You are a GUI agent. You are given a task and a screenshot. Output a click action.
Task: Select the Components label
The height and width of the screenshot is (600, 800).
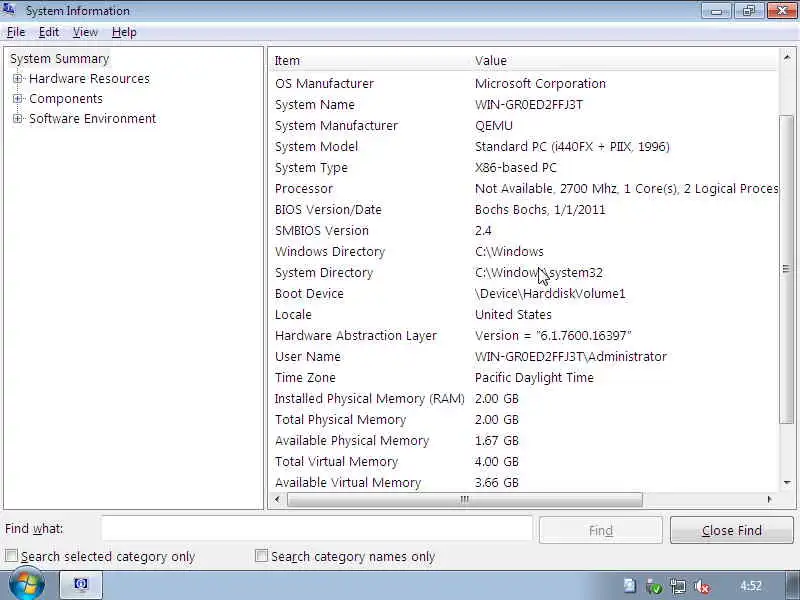(x=66, y=98)
